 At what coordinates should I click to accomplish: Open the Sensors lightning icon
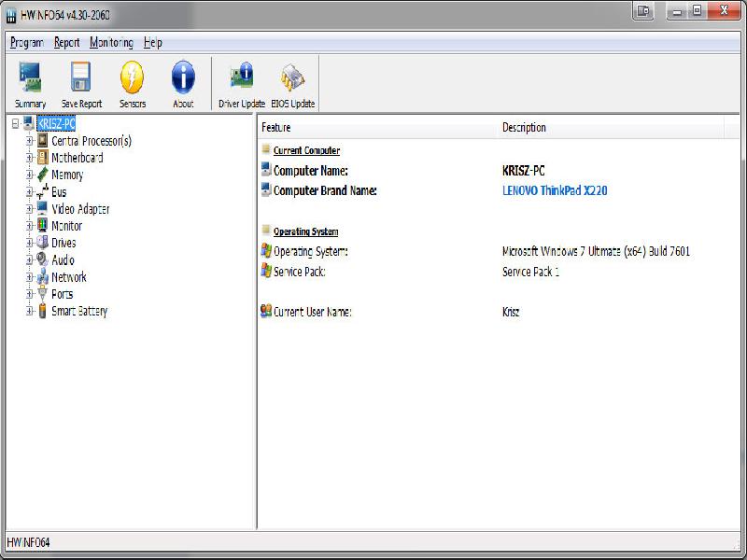pos(132,77)
